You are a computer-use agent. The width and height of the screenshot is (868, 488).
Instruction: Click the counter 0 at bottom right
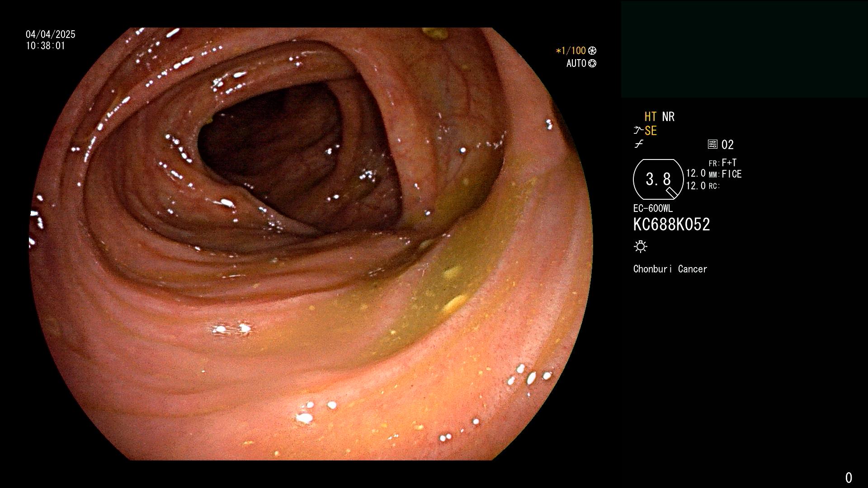point(849,478)
